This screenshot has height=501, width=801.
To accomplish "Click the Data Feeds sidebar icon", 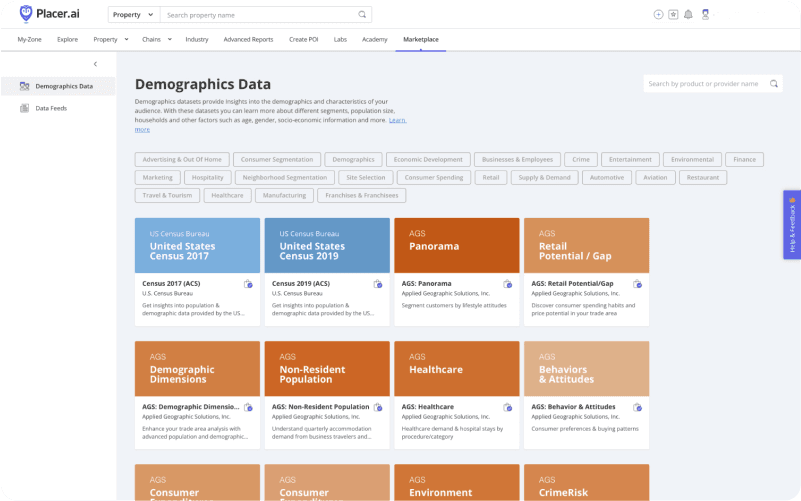I will 24,108.
